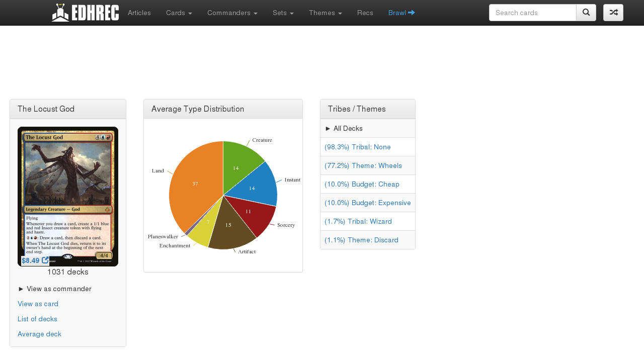Open (98.3%) Tribal: None filter
The width and height of the screenshot is (644, 362).
[368, 147]
